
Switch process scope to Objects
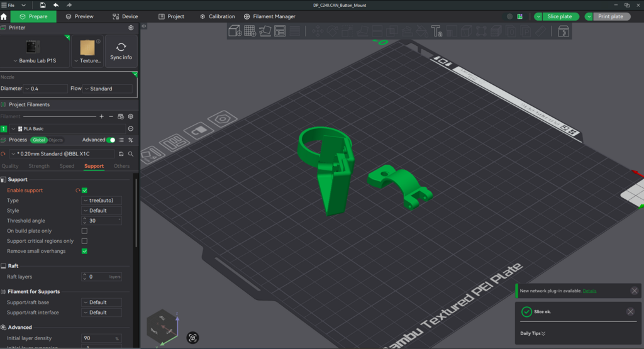tap(55, 140)
